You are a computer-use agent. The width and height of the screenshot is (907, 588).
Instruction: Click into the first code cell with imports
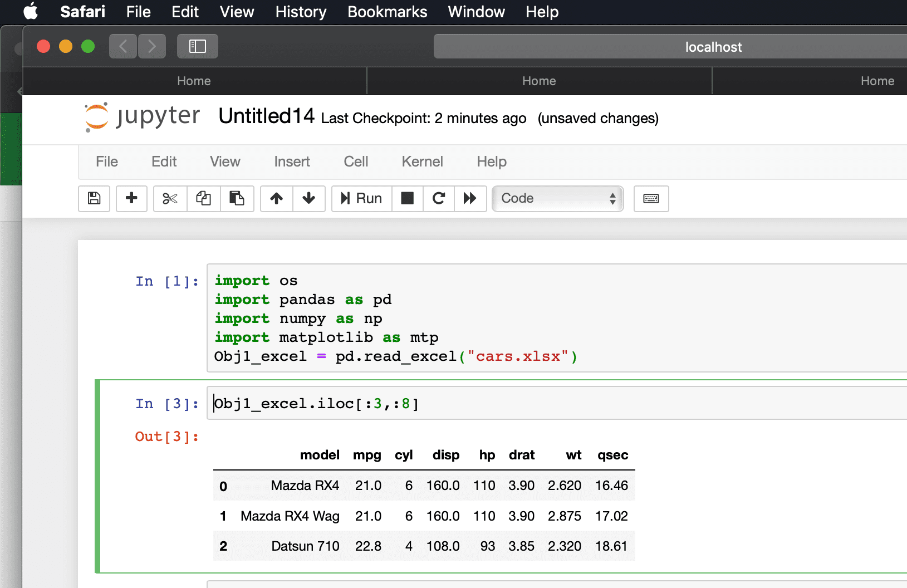point(557,318)
